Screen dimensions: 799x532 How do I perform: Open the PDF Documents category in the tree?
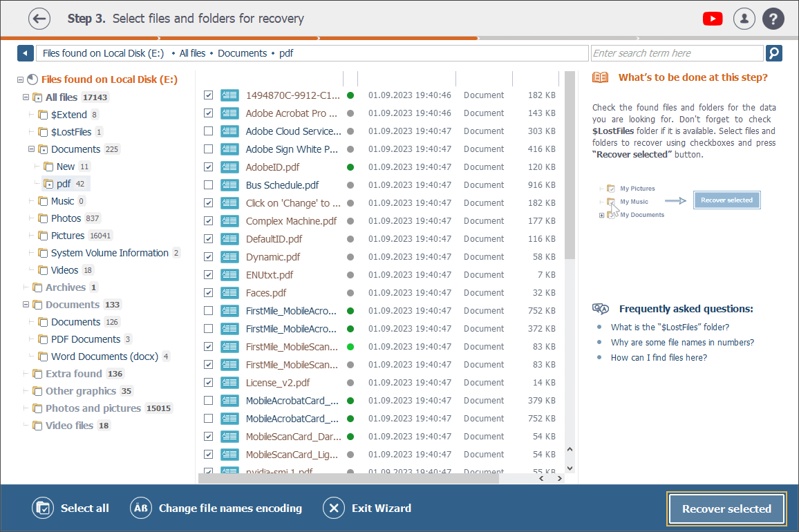tap(85, 339)
